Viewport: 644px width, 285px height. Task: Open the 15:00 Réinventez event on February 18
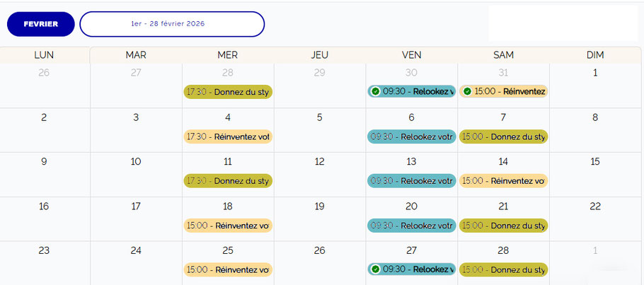coord(228,226)
